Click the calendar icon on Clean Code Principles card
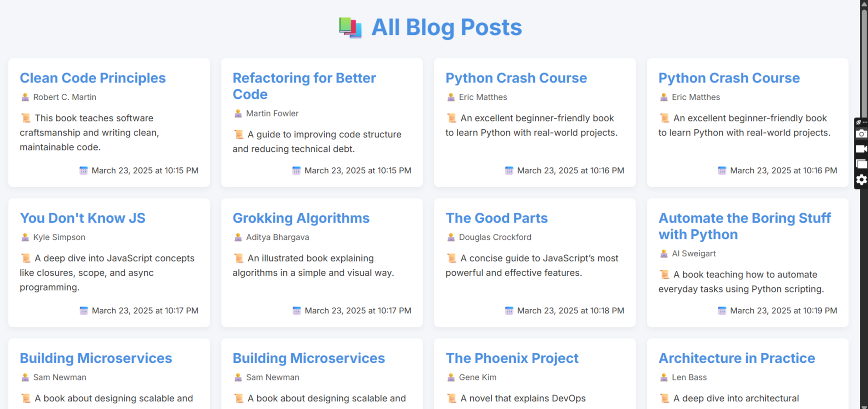The image size is (868, 409). click(84, 170)
